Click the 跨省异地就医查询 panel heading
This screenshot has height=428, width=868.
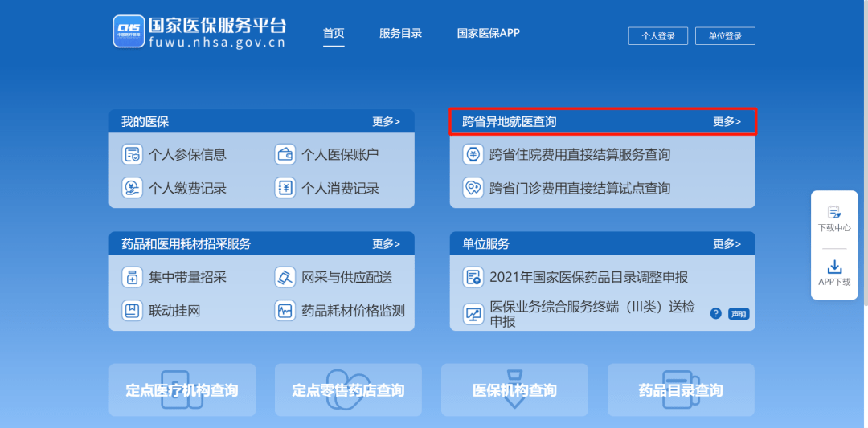click(510, 121)
